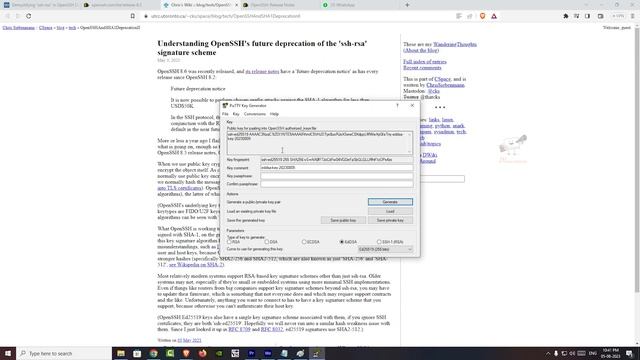
Task: Click Save public key button
Action: (x=343, y=220)
